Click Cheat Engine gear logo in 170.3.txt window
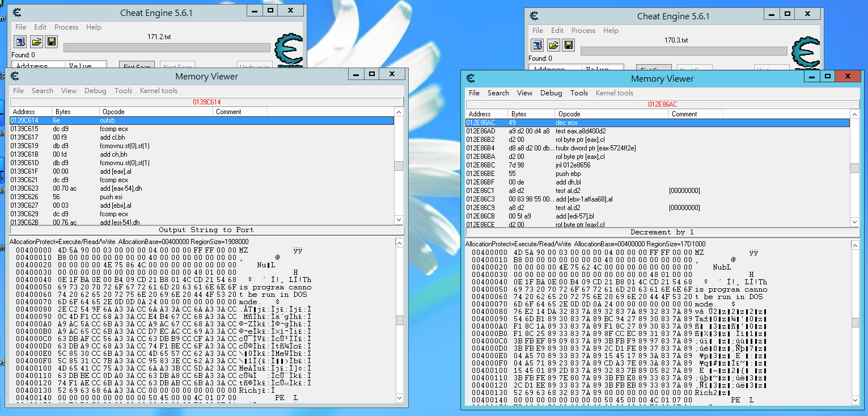 [x=806, y=54]
